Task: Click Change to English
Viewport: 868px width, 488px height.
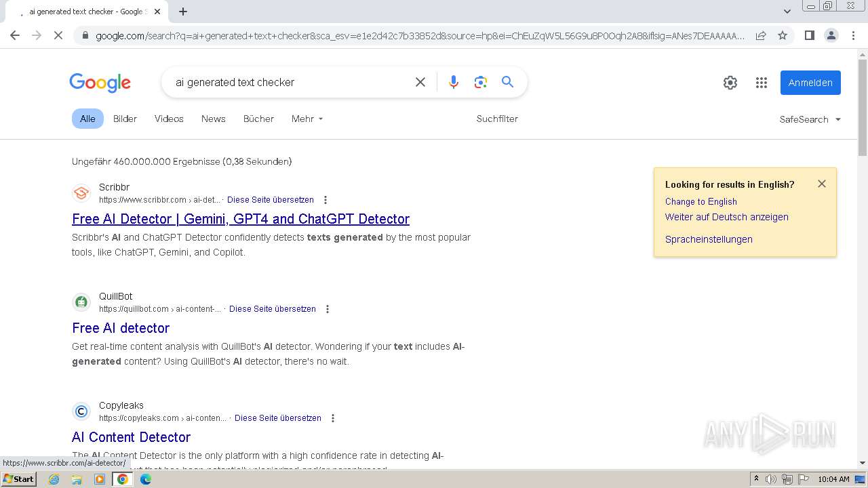Action: [x=701, y=201]
